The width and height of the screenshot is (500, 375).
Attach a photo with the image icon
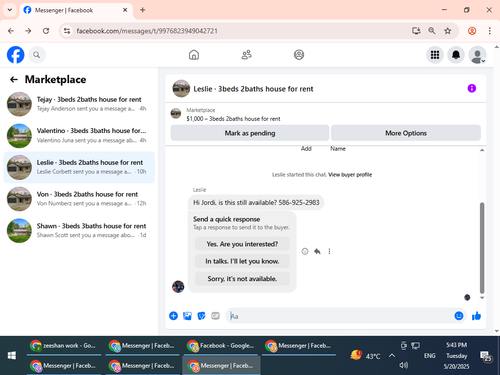[x=187, y=316]
